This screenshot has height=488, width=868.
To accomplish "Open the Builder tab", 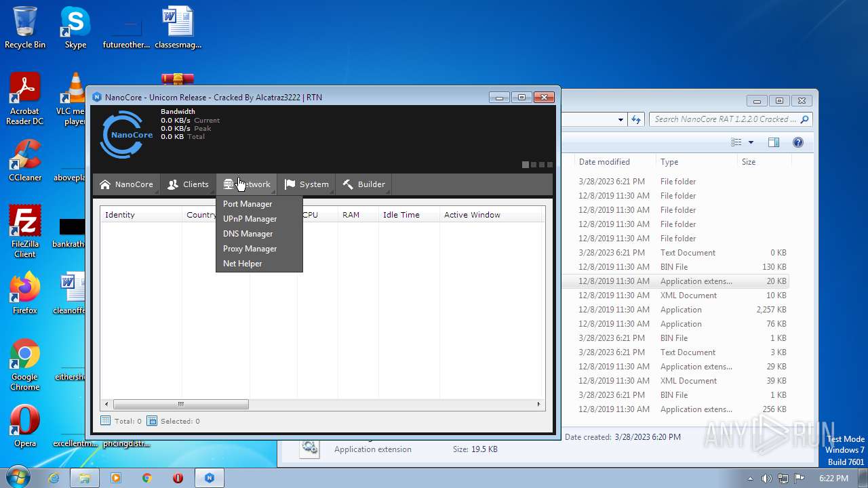I will [x=363, y=184].
